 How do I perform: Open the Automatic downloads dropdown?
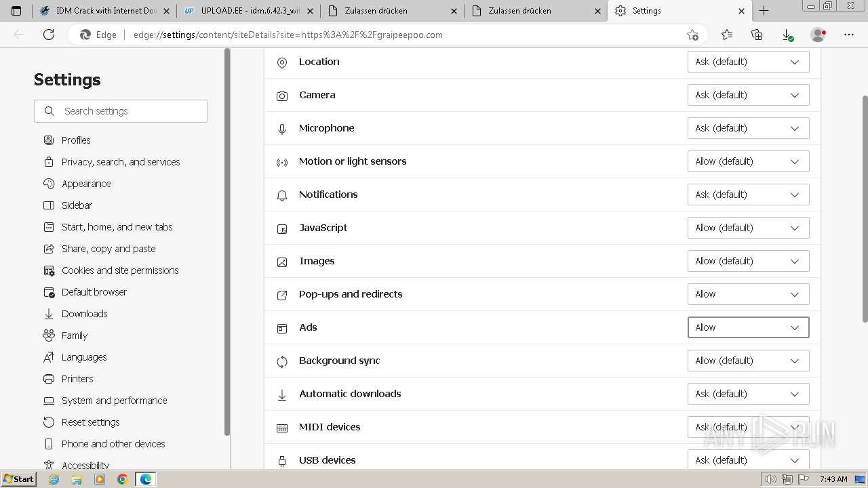748,394
